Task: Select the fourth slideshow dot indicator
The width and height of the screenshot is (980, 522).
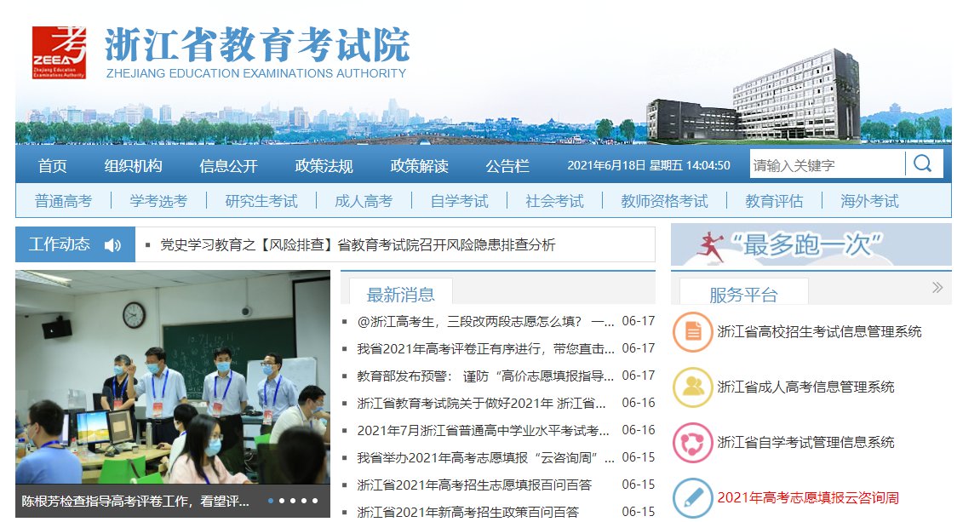Action: click(304, 501)
